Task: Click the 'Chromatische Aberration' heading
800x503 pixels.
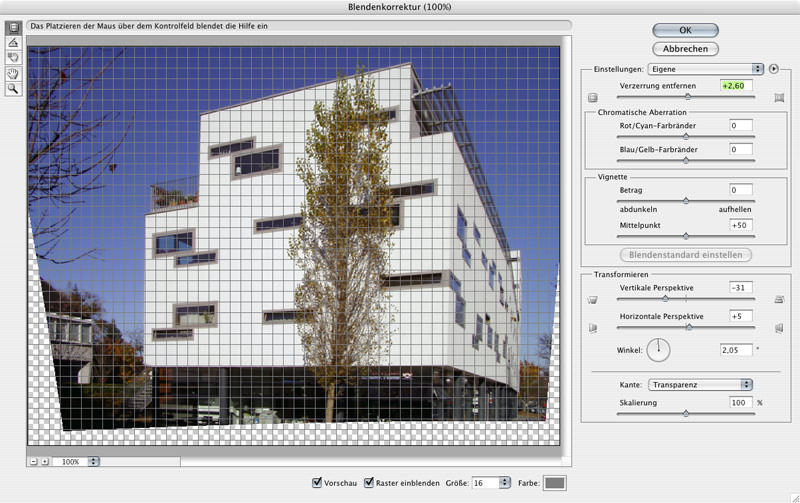Action: 642,112
